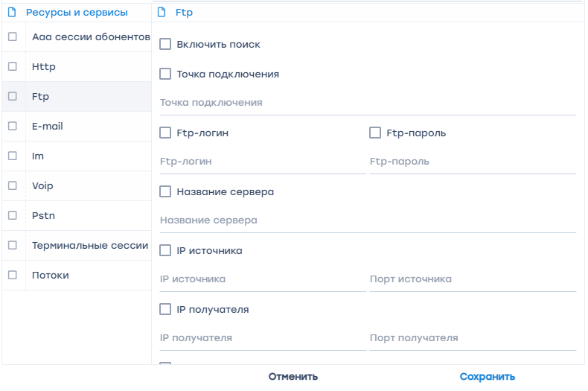Select the Http item in resources list
This screenshot has height=391, width=588.
[44, 67]
